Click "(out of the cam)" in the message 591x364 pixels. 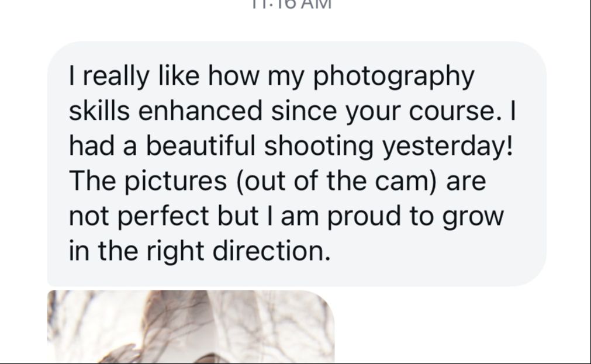(x=336, y=181)
